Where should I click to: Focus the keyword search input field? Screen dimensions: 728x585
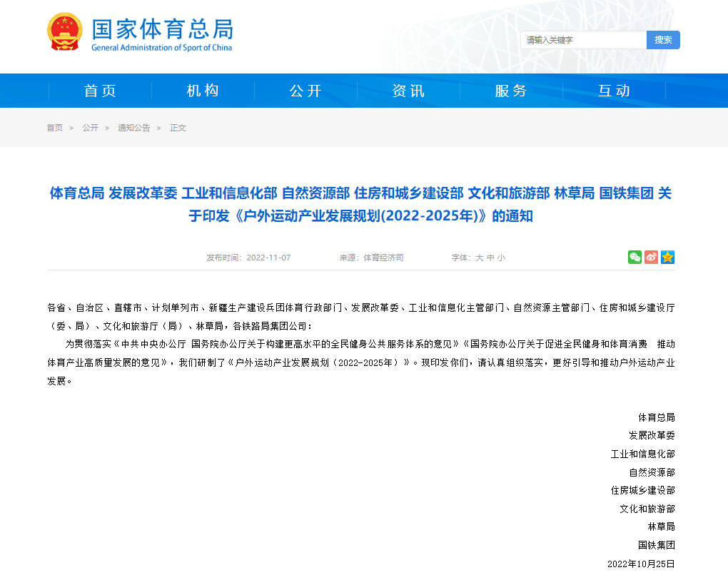(x=583, y=40)
